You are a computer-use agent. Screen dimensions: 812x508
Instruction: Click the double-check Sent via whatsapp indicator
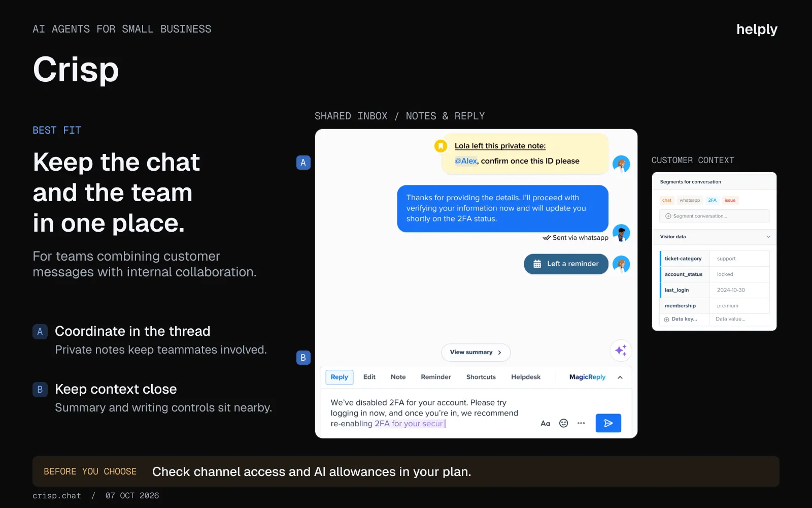coord(576,238)
